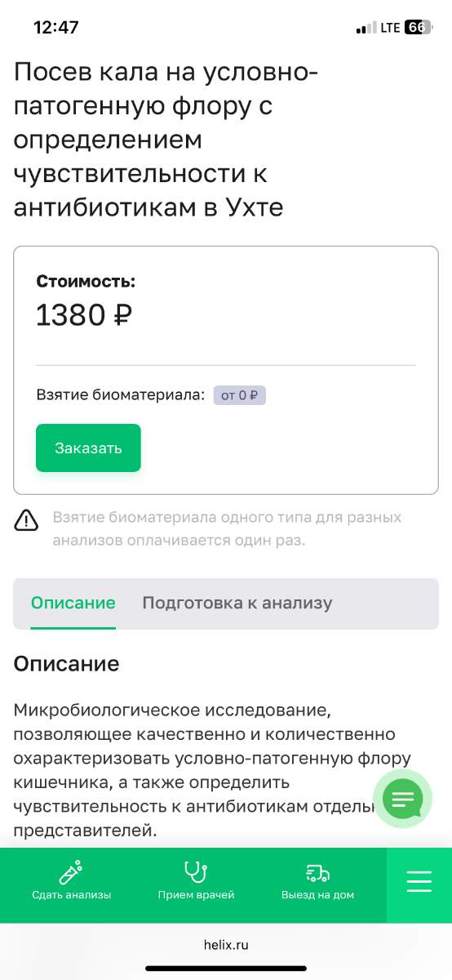452x980 pixels.
Task: Tap the от 0 ₽ price badge
Action: click(240, 395)
